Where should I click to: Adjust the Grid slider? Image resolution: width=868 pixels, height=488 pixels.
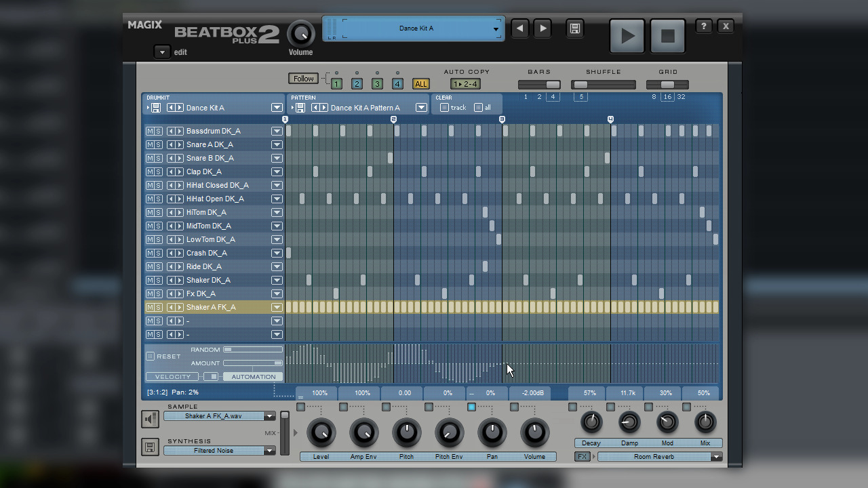(x=667, y=85)
